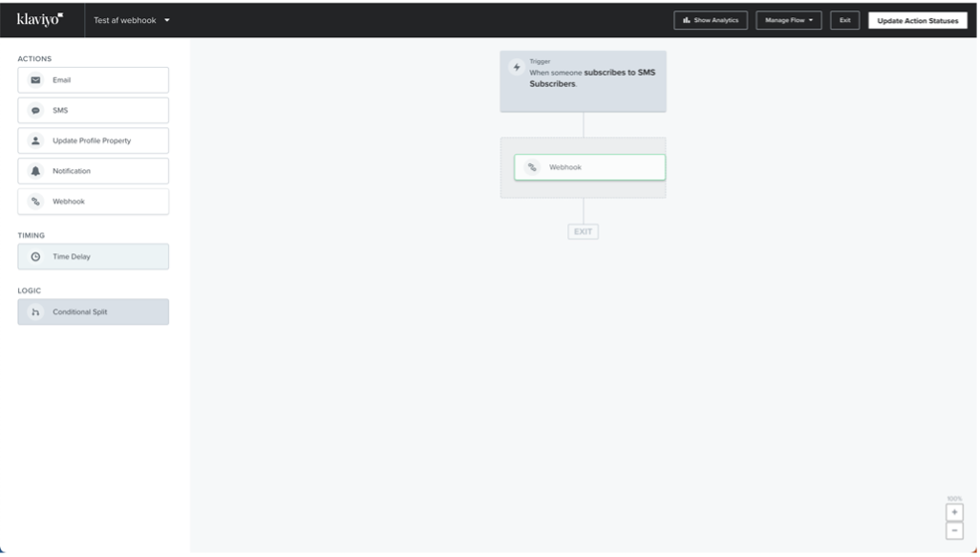The width and height of the screenshot is (980, 557).
Task: Click the bar chart icon in Show Analytics
Action: pyautogui.click(x=686, y=20)
